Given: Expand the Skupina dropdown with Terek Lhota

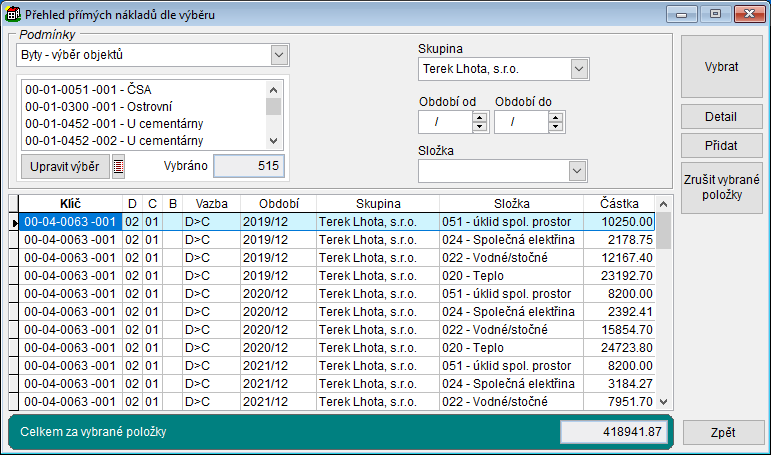Looking at the screenshot, I should click(x=578, y=69).
